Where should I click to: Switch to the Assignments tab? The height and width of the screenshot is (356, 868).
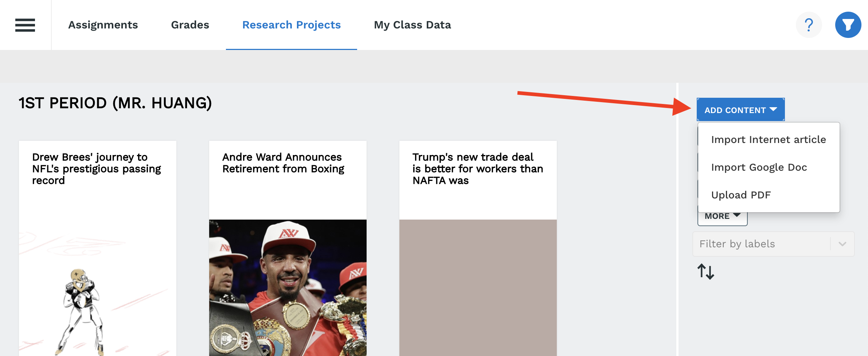[103, 25]
